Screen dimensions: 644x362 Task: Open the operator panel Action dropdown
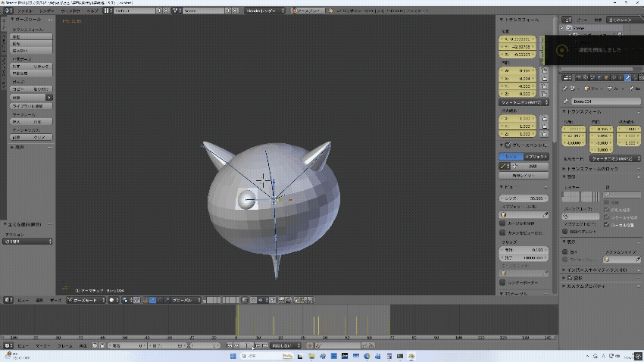[x=27, y=242]
